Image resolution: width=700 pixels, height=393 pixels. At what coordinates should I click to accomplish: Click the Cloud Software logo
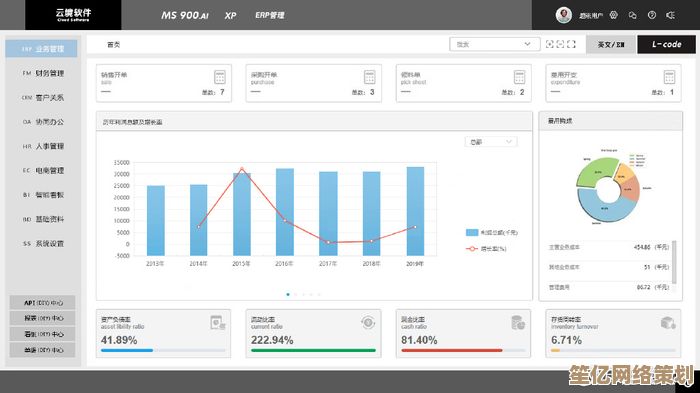coord(73,15)
